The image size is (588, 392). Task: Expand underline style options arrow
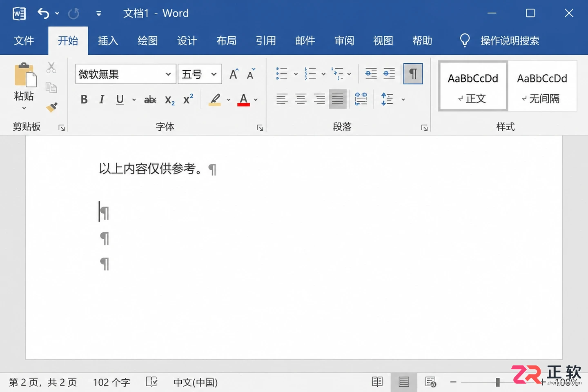click(x=134, y=100)
